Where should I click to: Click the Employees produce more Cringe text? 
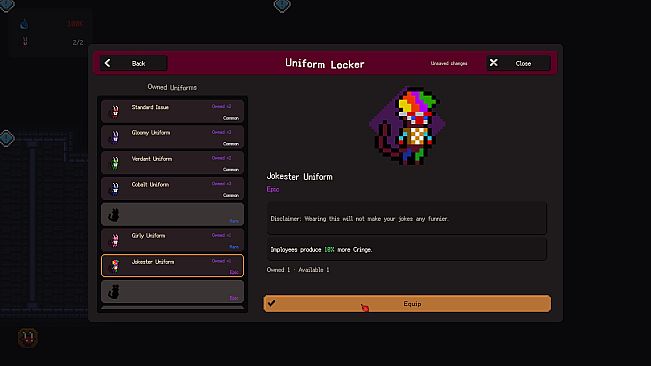pos(321,249)
